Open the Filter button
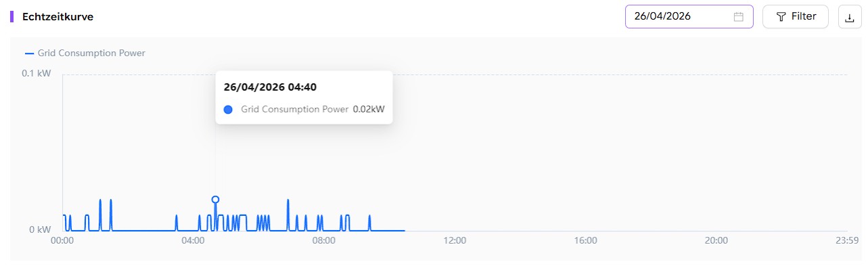868x266 pixels. click(796, 17)
